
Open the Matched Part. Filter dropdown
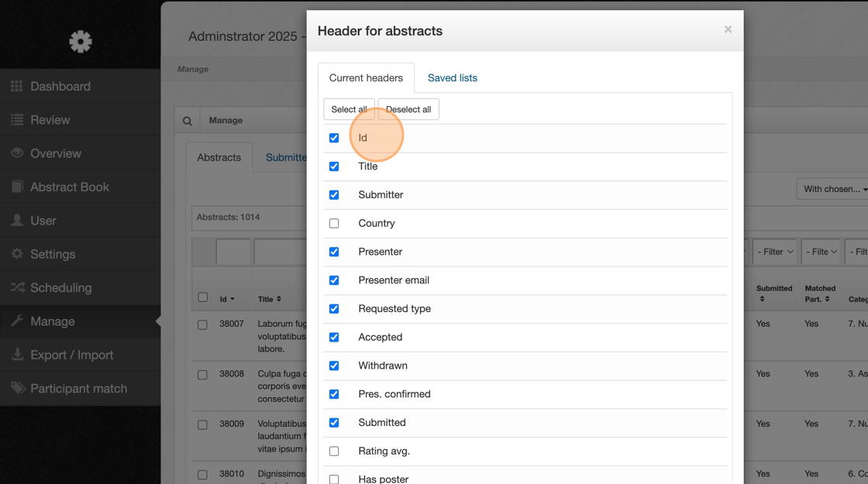pyautogui.click(x=821, y=252)
